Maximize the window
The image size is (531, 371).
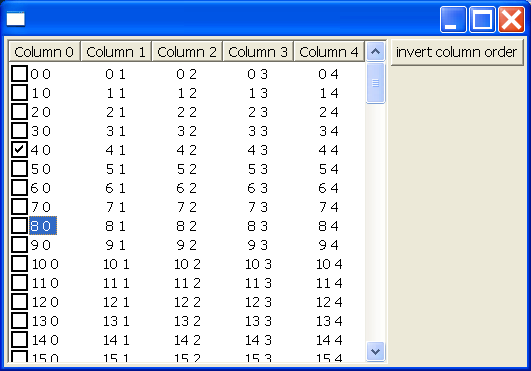[482, 19]
